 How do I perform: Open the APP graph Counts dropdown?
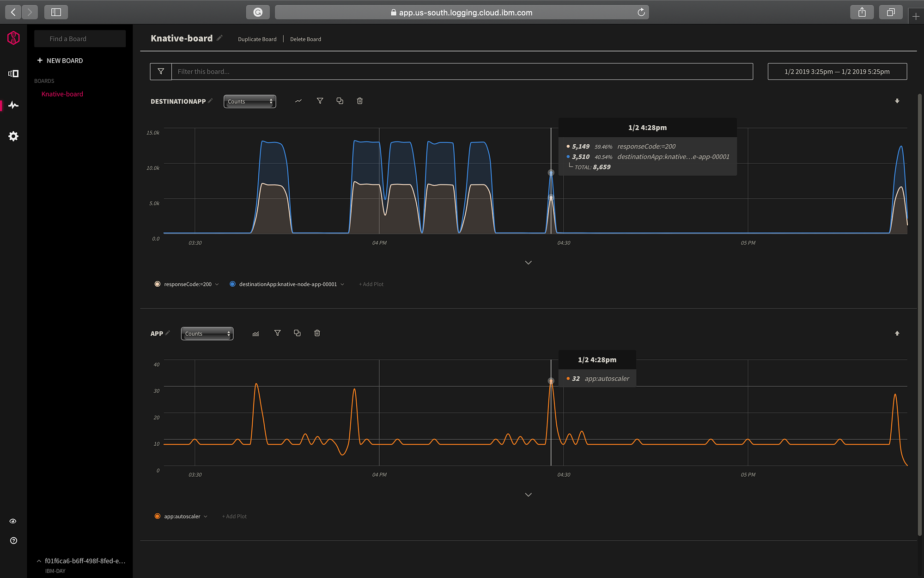pos(207,333)
